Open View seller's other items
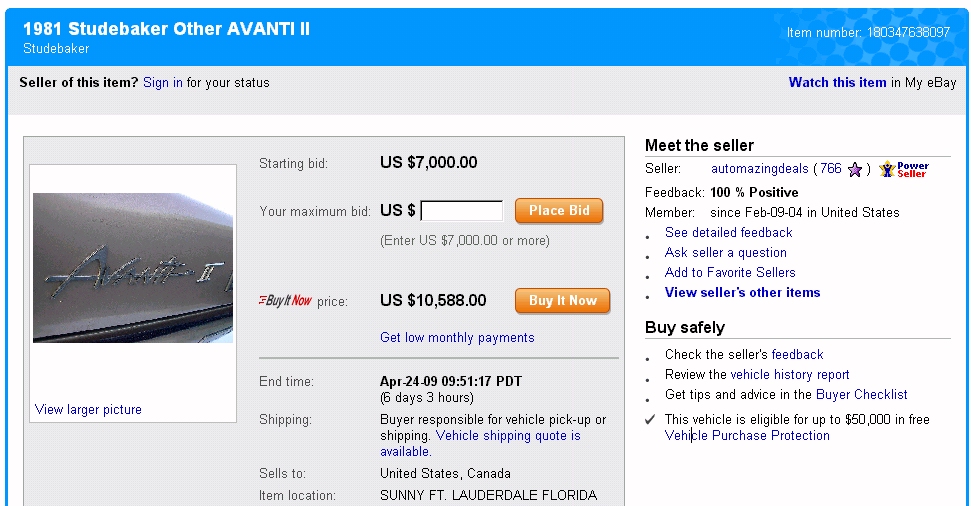 click(x=742, y=293)
